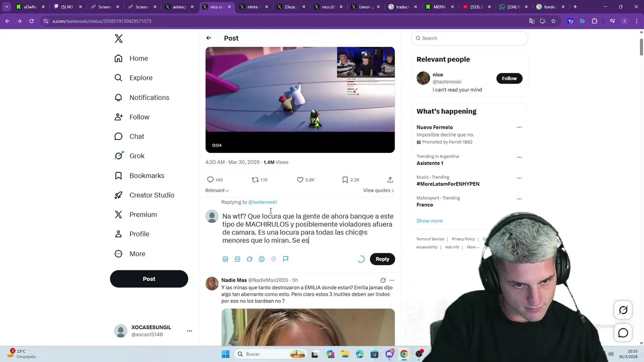Add a GIF to the reply
Screen dimensions: 644x362
coord(237,259)
